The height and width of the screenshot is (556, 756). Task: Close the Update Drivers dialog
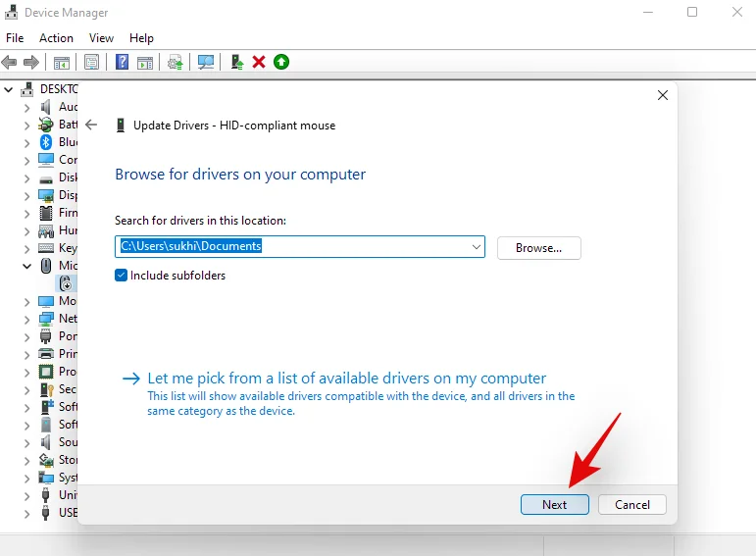pyautogui.click(x=663, y=95)
